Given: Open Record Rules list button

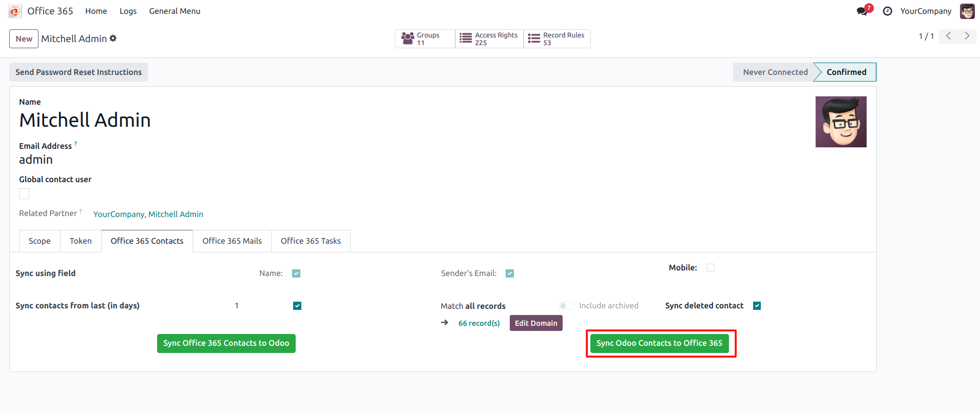Looking at the screenshot, I should pos(556,39).
